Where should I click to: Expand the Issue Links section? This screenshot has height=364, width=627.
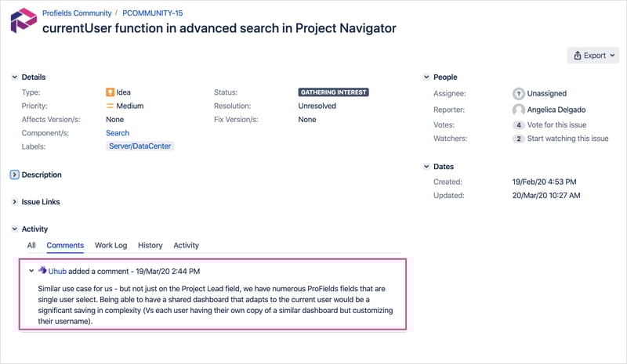click(14, 202)
